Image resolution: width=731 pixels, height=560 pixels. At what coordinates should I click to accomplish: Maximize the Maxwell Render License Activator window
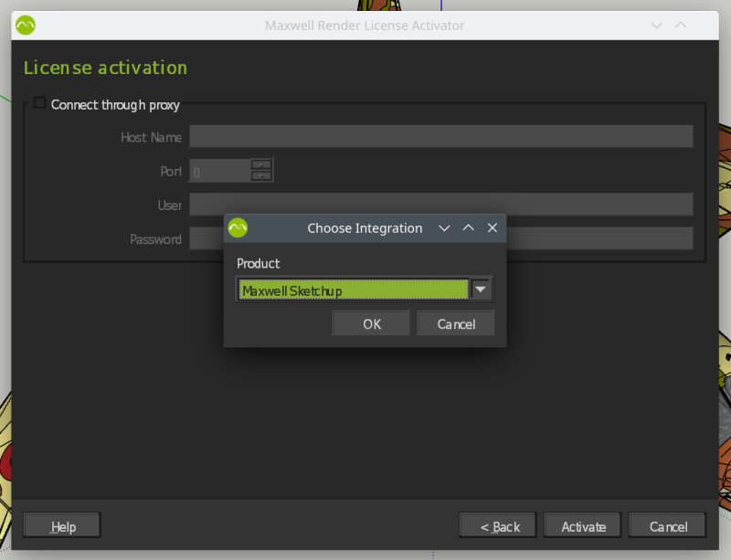click(x=681, y=25)
